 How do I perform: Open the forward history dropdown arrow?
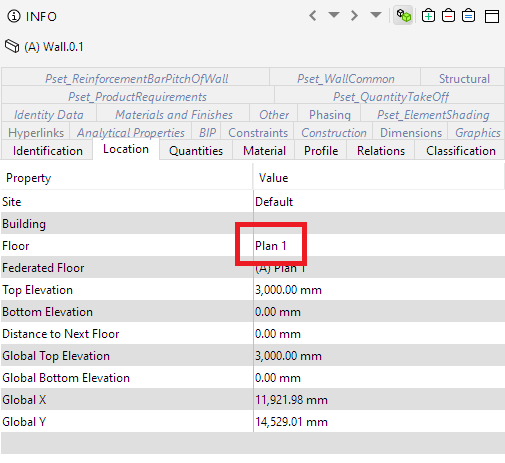(x=376, y=15)
